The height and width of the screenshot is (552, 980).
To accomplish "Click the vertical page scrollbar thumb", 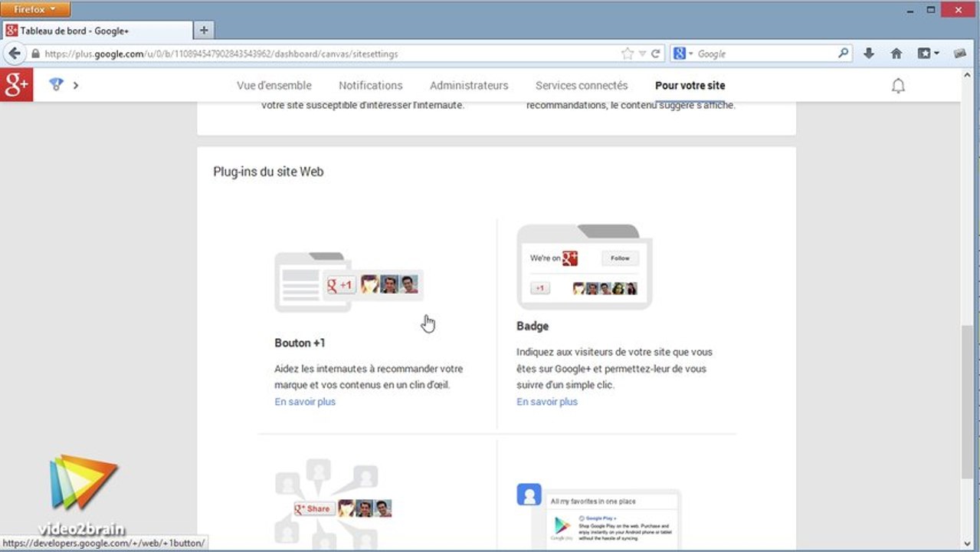I will pos(967,400).
